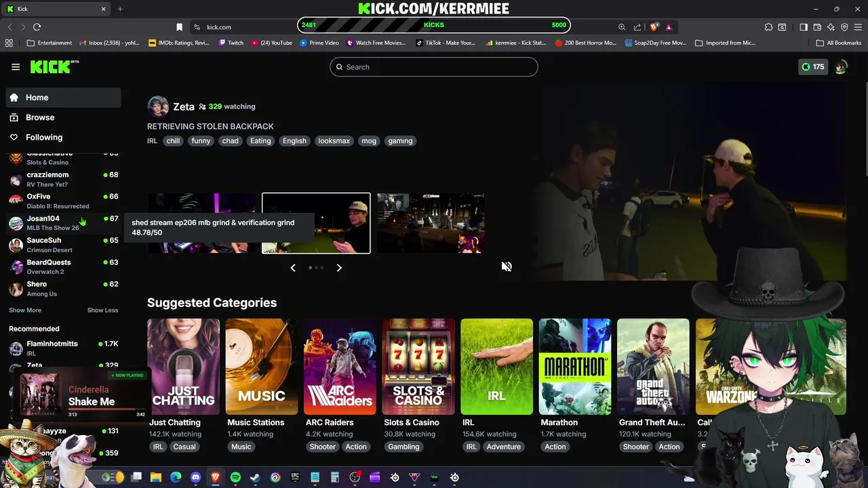Click the IRL tag under stream title
The width and height of the screenshot is (868, 488).
152,141
